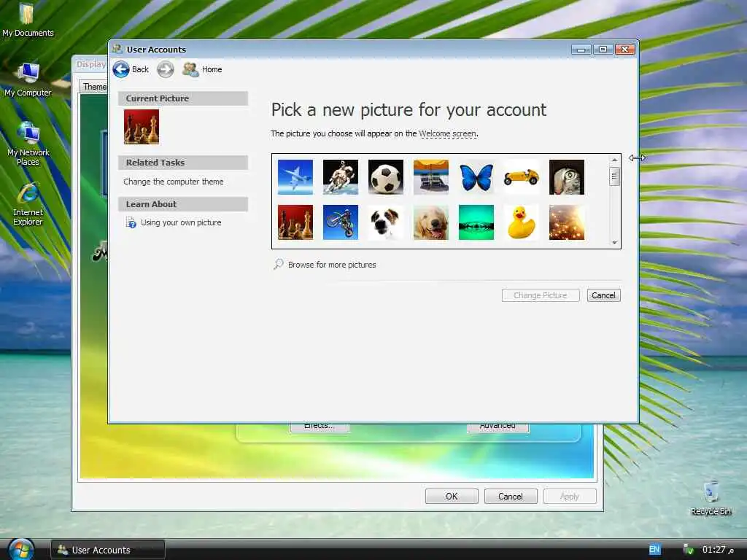
Task: Pick the green aurora picture
Action: point(476,222)
